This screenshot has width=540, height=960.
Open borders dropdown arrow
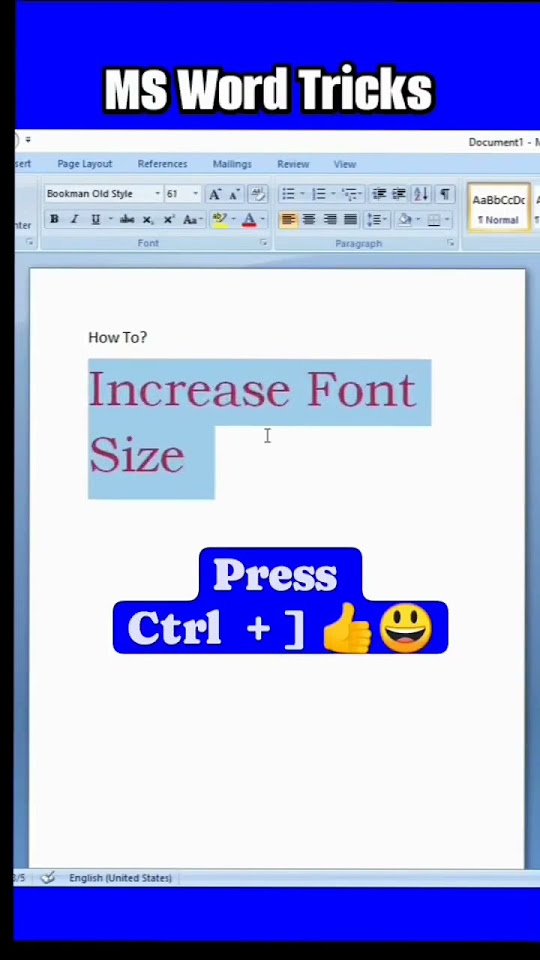pyautogui.click(x=448, y=219)
